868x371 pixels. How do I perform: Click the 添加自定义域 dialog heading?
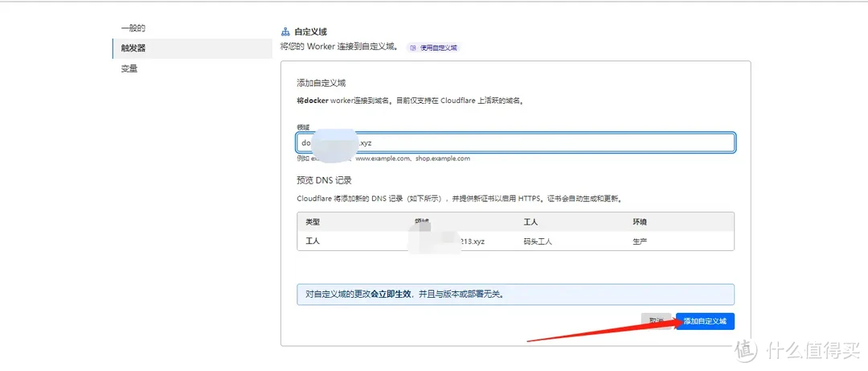click(321, 83)
